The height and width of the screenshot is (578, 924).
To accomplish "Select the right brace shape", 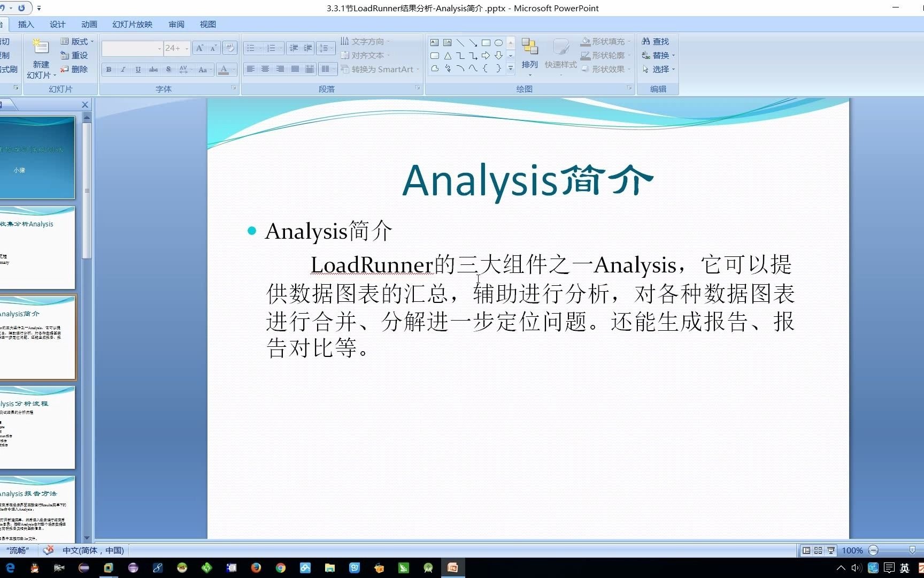I will 498,69.
